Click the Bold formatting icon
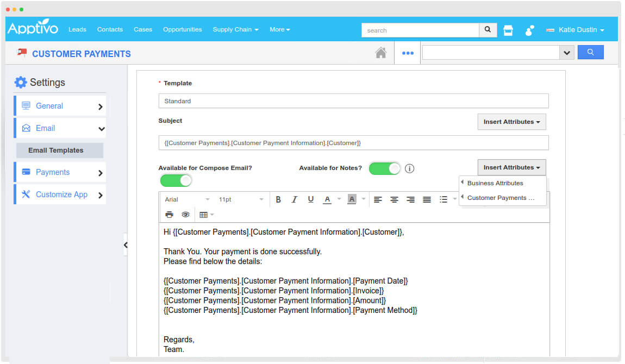Image resolution: width=625 pixels, height=364 pixels. pos(278,199)
